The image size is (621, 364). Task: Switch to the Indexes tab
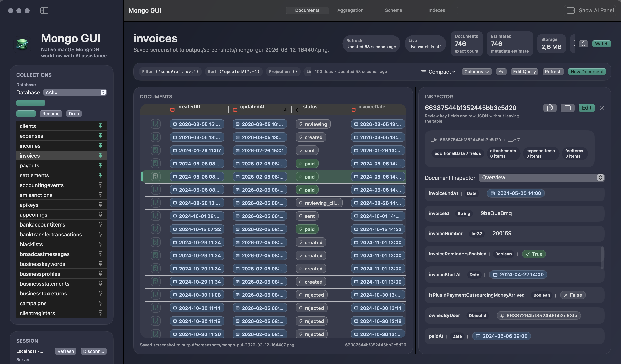click(x=436, y=10)
